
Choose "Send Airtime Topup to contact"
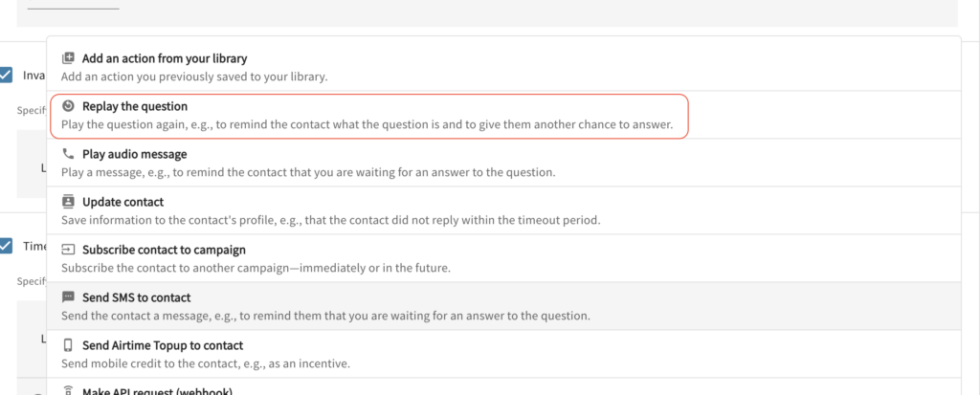(x=163, y=345)
